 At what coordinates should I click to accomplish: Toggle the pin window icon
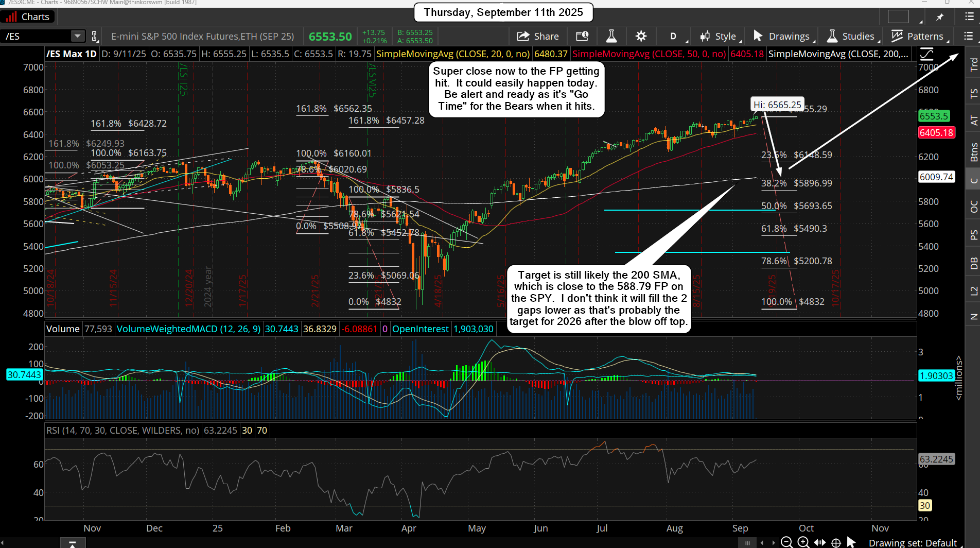point(940,17)
